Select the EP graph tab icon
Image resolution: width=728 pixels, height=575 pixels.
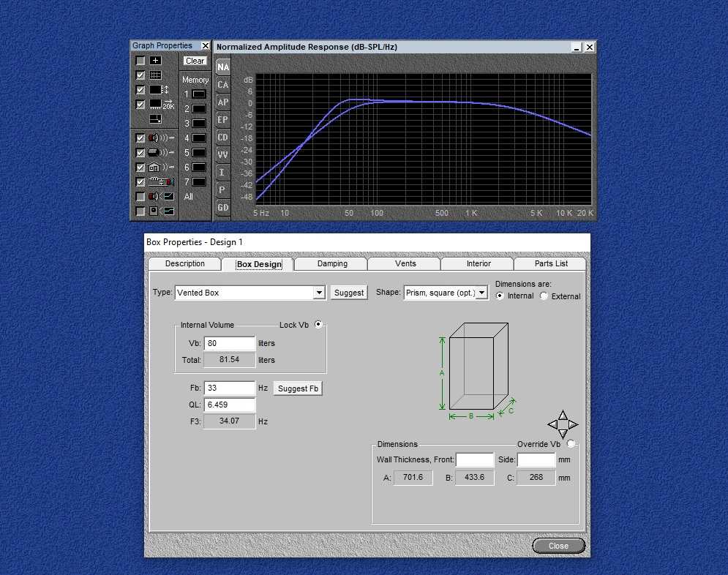coord(223,120)
